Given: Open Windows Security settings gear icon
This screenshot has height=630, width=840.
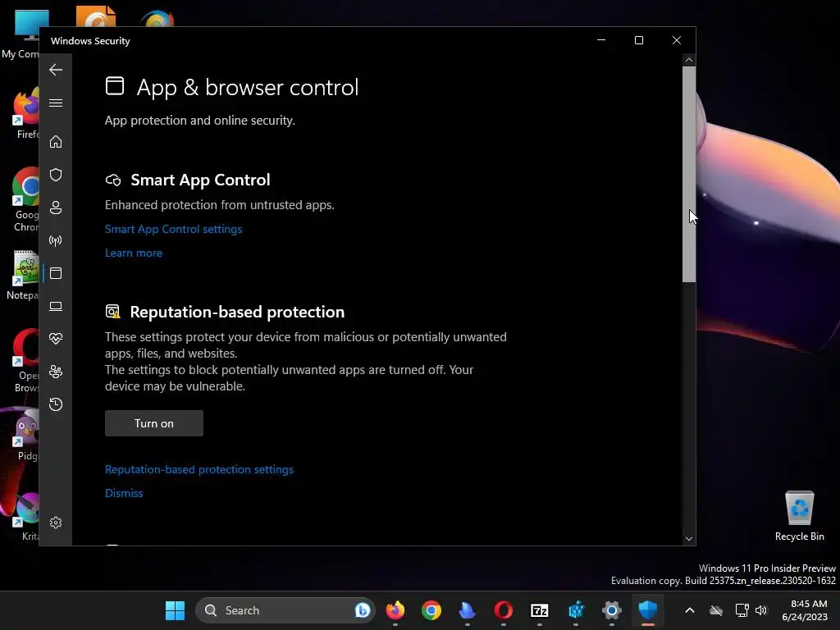Looking at the screenshot, I should [56, 523].
